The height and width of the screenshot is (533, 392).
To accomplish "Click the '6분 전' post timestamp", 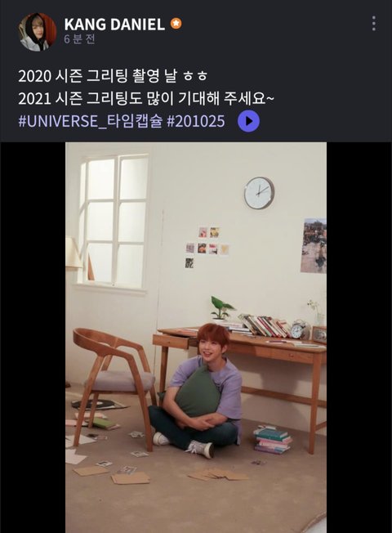I will point(79,39).
